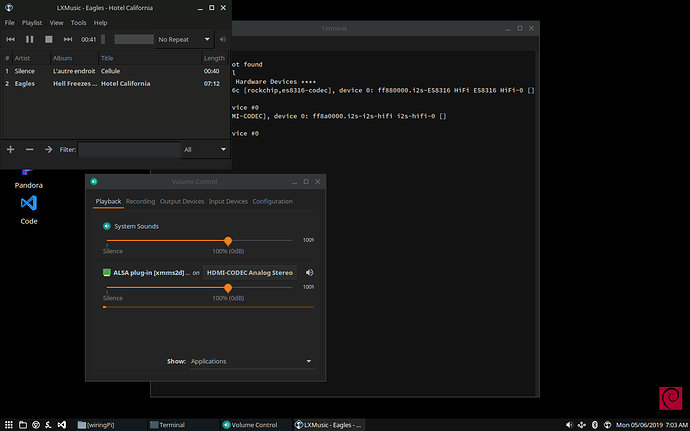The image size is (690, 431).
Task: Add a track with the plus icon
Action: (x=11, y=150)
